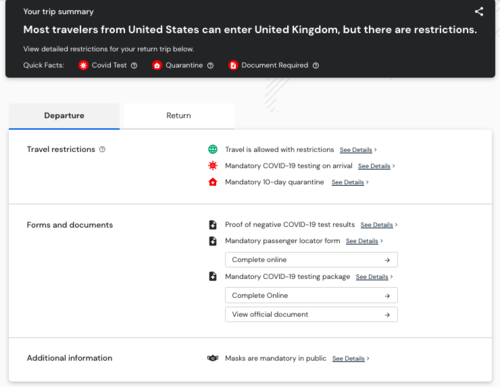Click the Quick Facts label
Viewport: 500px width, 387px height.
(43, 65)
